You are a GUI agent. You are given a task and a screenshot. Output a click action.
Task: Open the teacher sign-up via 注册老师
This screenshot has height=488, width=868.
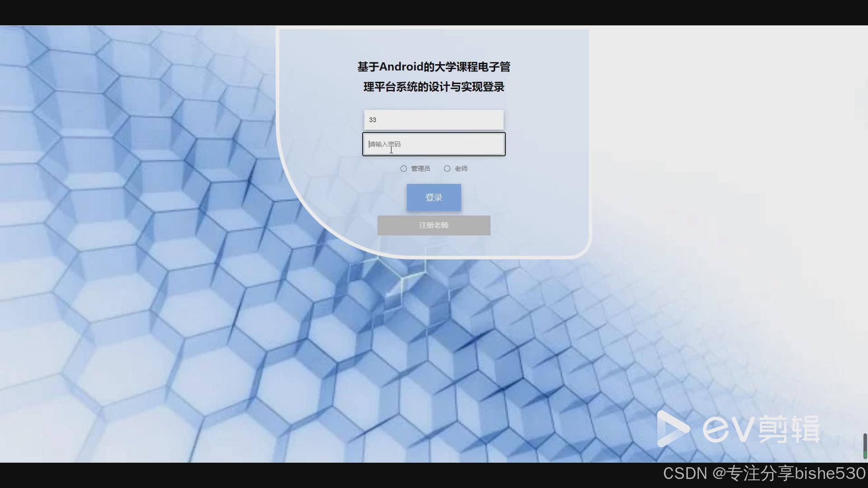pos(434,225)
